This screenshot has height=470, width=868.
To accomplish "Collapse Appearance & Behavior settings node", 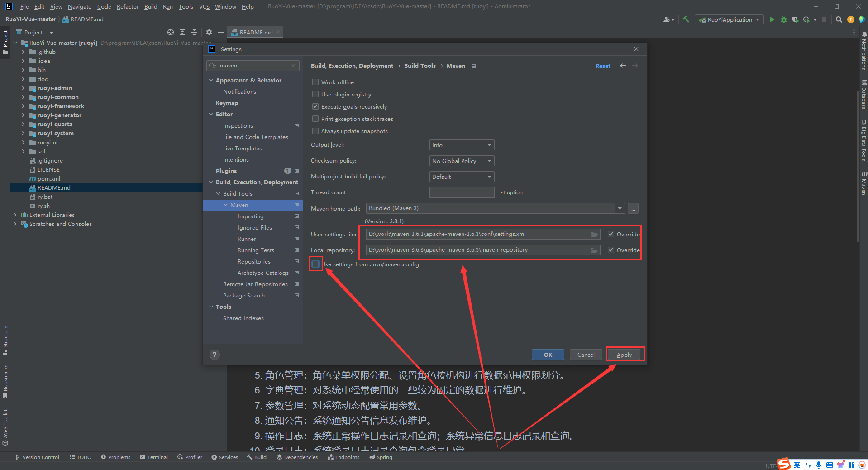I will [x=211, y=80].
